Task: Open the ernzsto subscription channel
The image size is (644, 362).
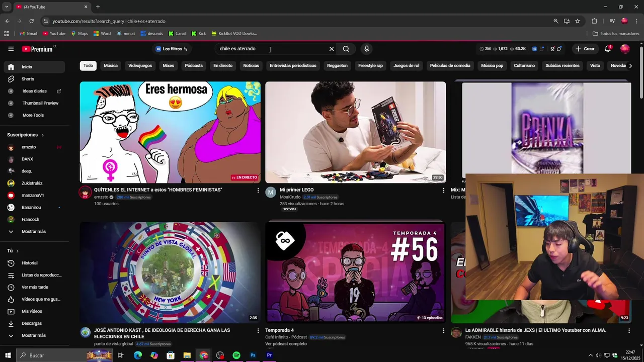Action: [34, 147]
